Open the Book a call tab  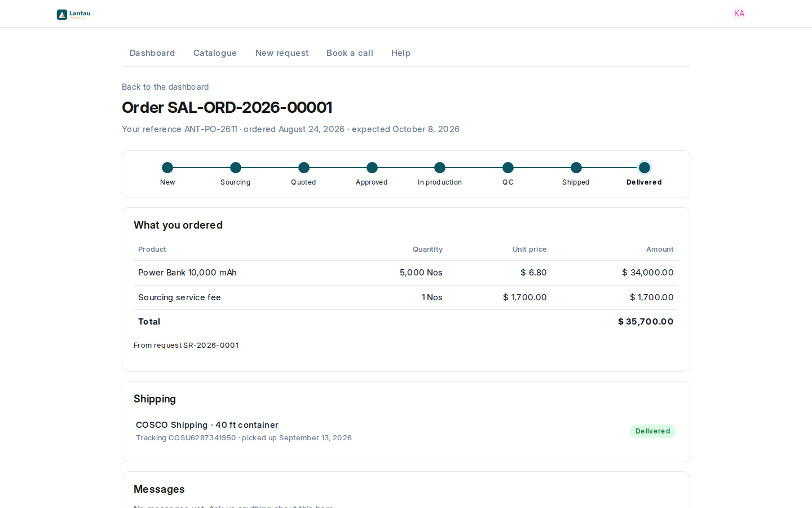(350, 53)
